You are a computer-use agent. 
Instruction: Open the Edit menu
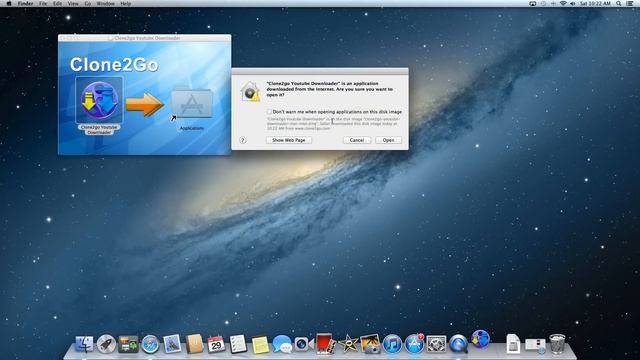pos(58,3)
